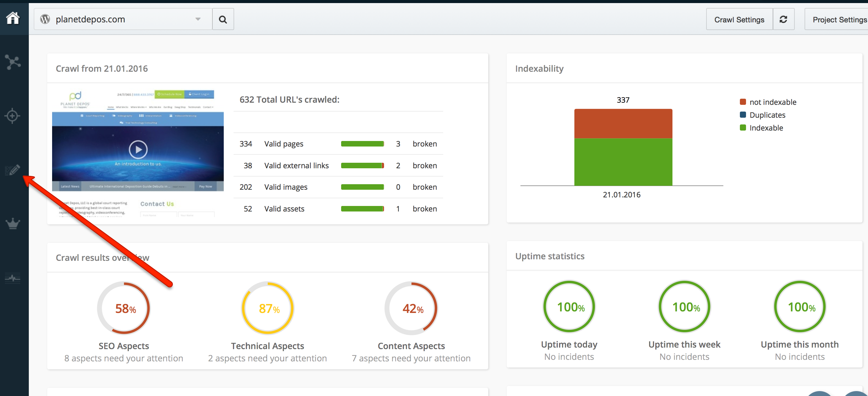
Task: Click the play button on the site preview
Action: point(138,149)
